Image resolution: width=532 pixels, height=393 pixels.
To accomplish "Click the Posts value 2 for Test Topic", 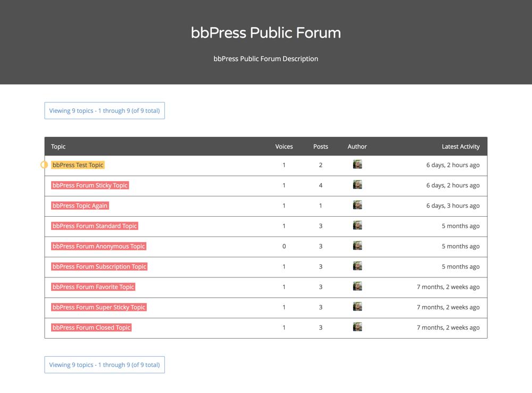I will coord(321,165).
